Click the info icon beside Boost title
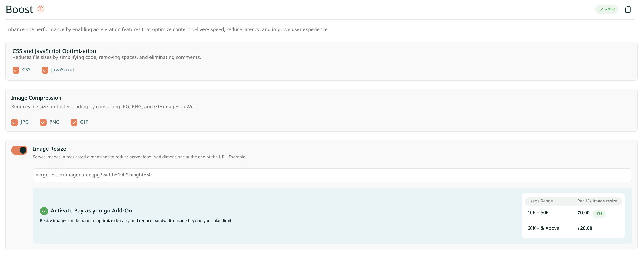644x260 pixels. (40, 9)
